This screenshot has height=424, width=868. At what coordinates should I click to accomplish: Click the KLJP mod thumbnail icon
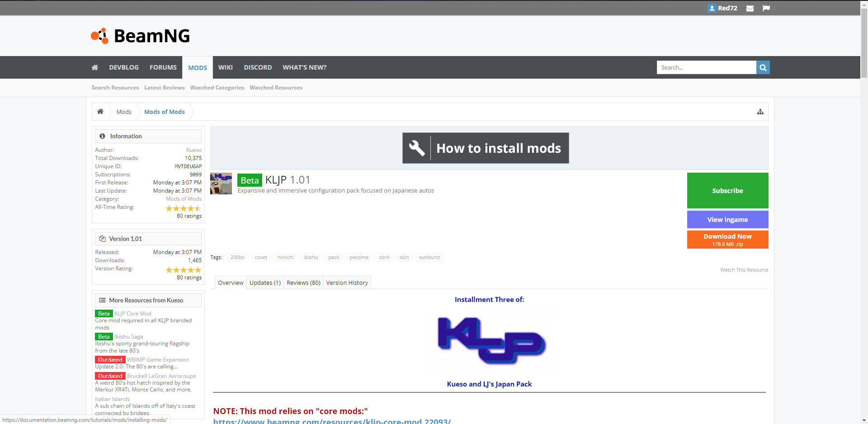point(221,184)
